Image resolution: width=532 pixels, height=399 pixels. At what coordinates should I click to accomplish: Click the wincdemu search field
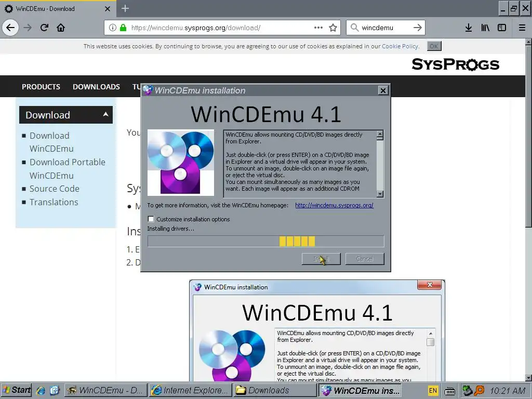385,28
